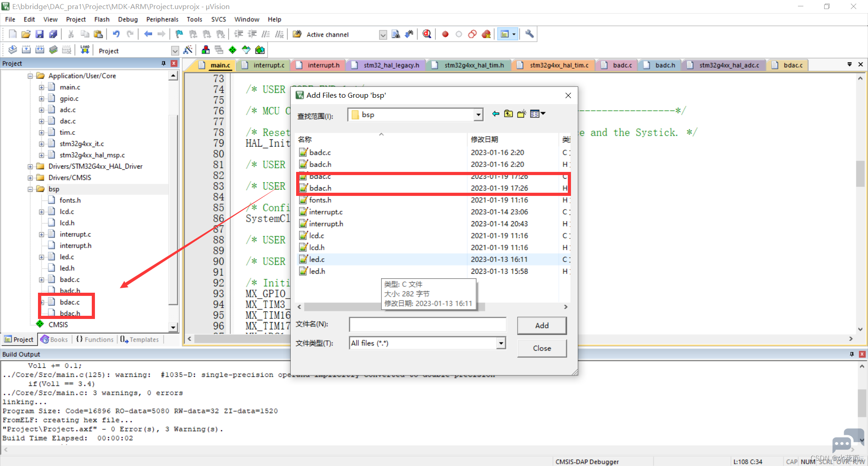Click the Insert/Remove Breakpoint red dot icon
The image size is (868, 466).
click(445, 34)
